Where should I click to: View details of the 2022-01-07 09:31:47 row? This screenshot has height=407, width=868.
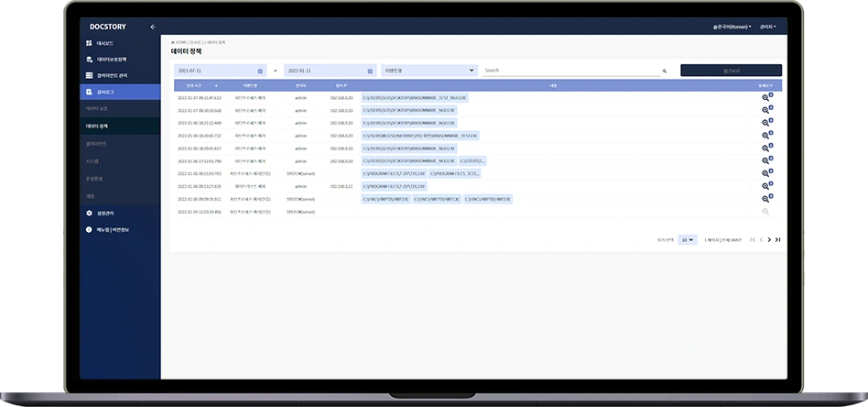(766, 97)
